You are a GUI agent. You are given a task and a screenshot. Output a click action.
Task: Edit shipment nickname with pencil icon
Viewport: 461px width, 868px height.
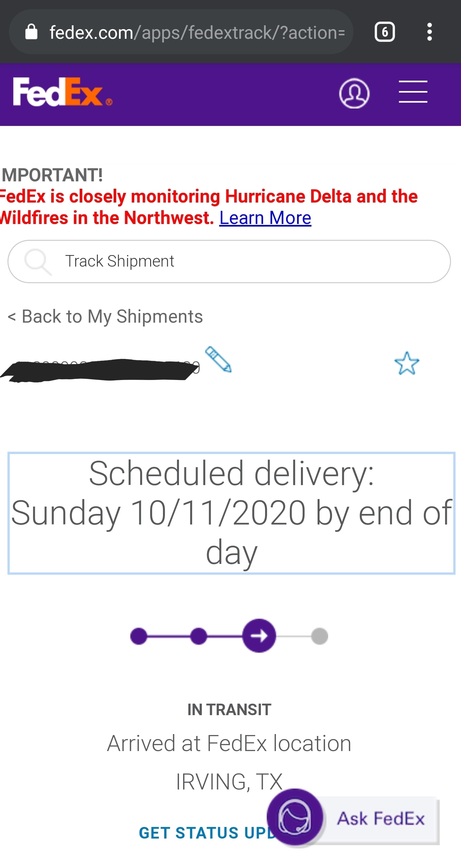click(218, 360)
